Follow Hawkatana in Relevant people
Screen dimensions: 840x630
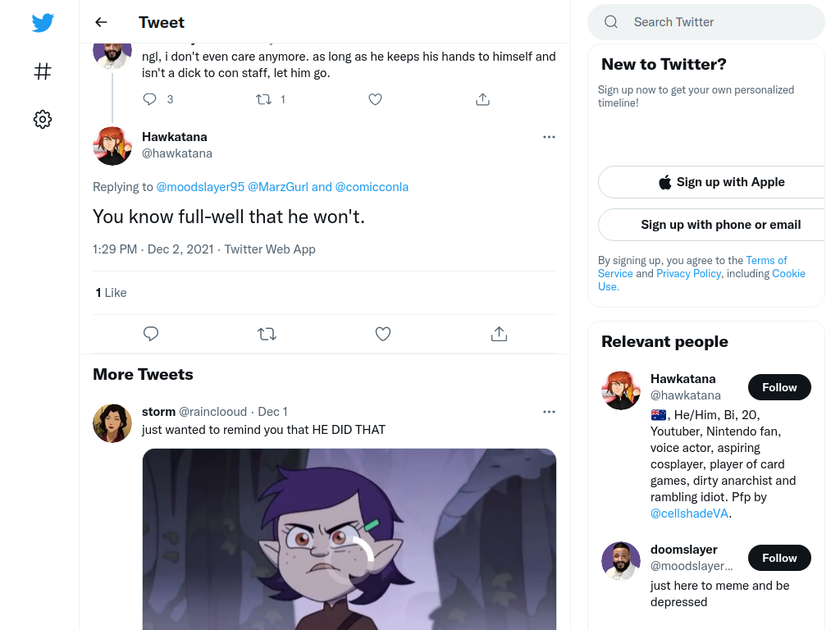(779, 387)
